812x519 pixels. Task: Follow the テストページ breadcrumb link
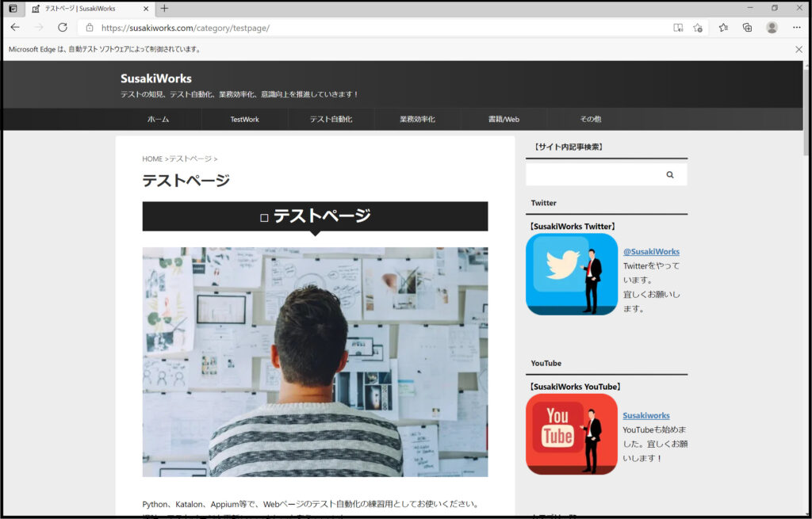coord(190,158)
